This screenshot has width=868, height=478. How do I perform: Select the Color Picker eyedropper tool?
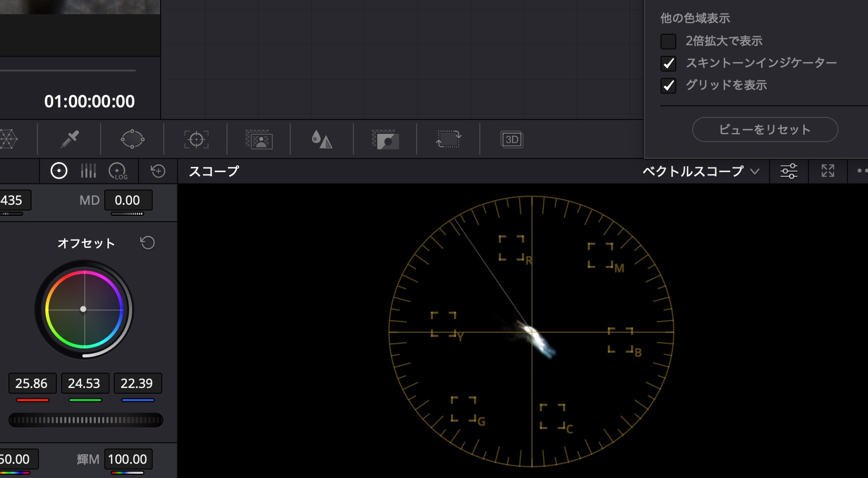tap(69, 140)
